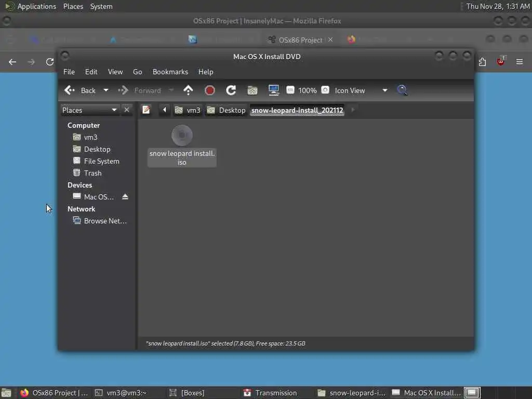Image resolution: width=532 pixels, height=399 pixels.
Task: Open Home folder from toolbar icon
Action: tap(252, 90)
